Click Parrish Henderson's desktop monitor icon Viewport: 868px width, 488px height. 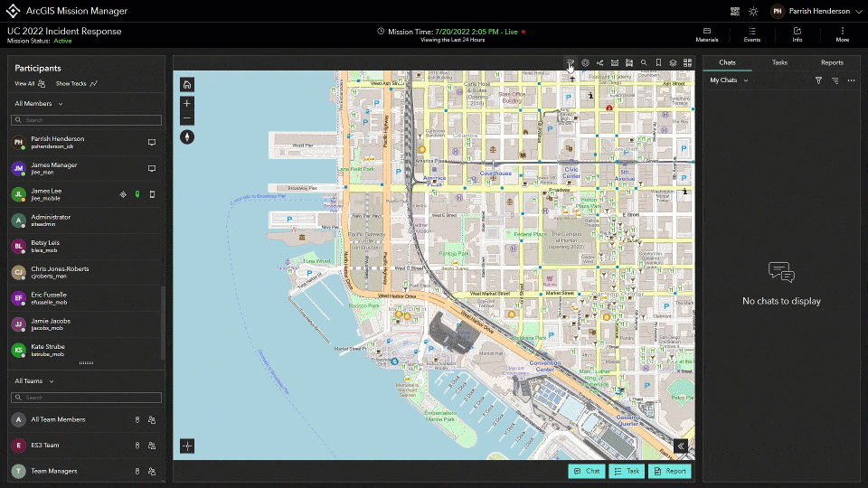[x=152, y=142]
